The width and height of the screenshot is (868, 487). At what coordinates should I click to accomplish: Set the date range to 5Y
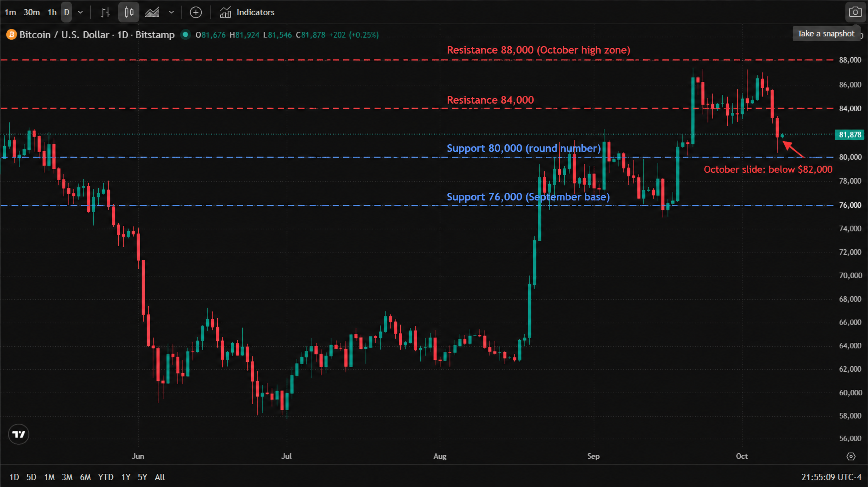click(x=142, y=477)
